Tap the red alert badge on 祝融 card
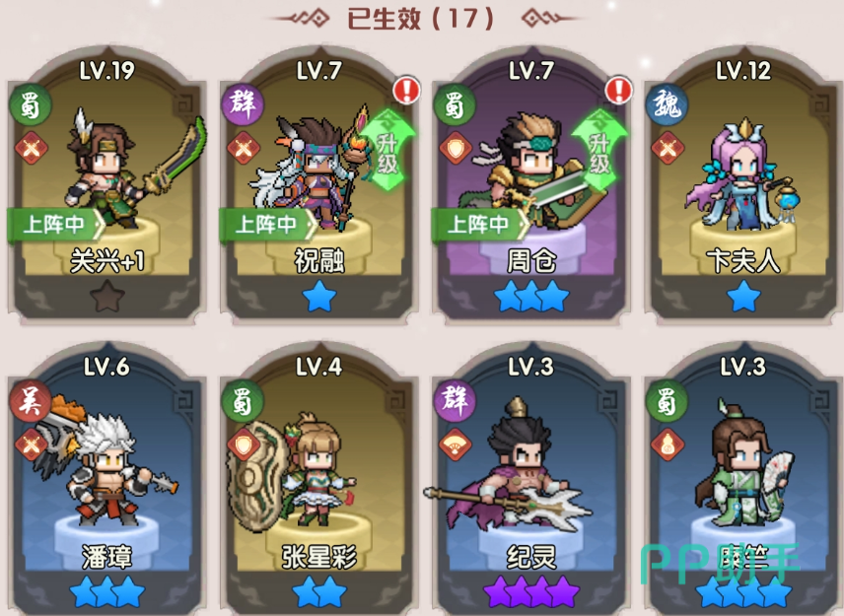844x616 pixels. click(407, 91)
